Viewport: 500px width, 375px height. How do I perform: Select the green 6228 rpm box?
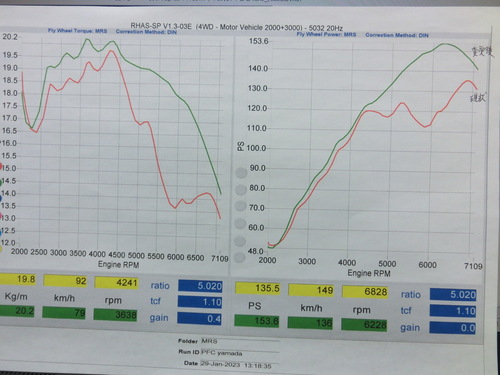click(364, 325)
